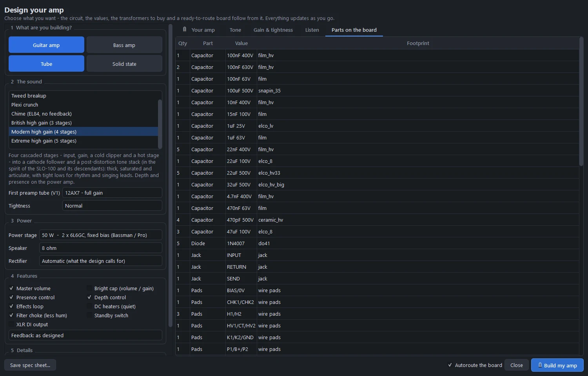Image resolution: width=588 pixels, height=376 pixels.
Task: Select the Tube option
Action: pos(46,63)
